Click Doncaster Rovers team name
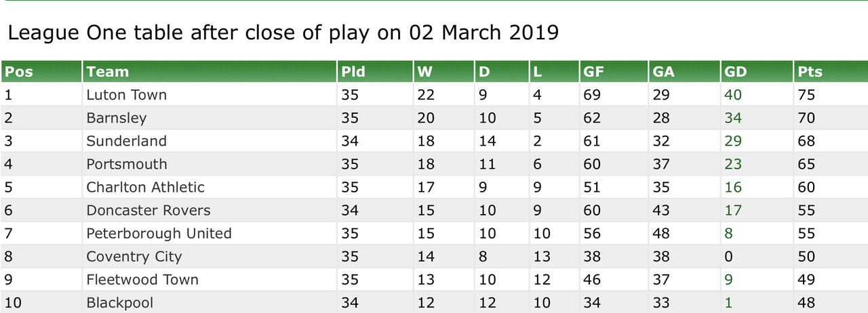The image size is (868, 313). 149,210
